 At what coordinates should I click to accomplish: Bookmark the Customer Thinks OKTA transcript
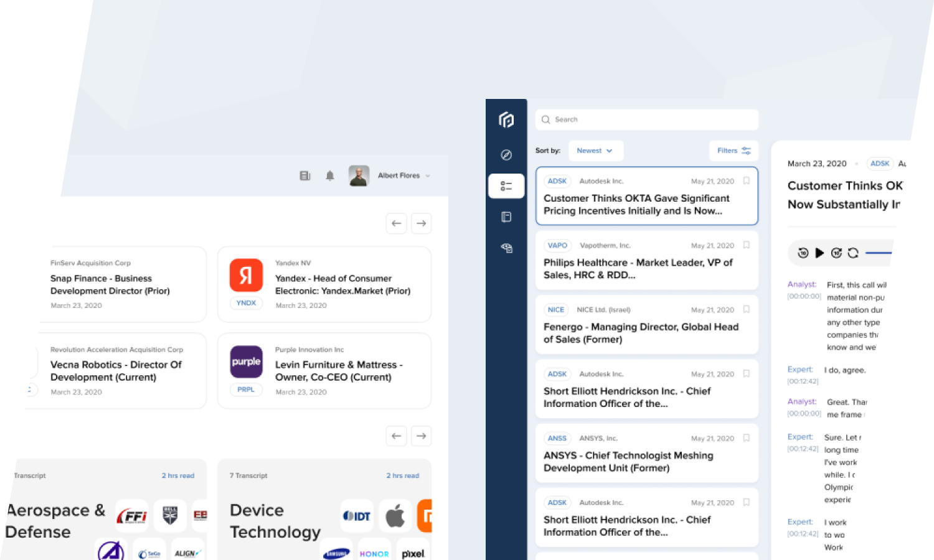(x=746, y=181)
